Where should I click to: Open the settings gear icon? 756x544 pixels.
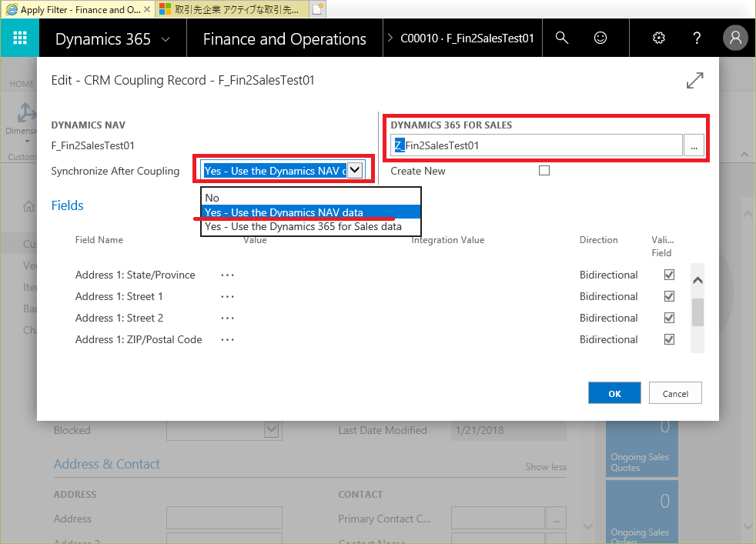658,38
